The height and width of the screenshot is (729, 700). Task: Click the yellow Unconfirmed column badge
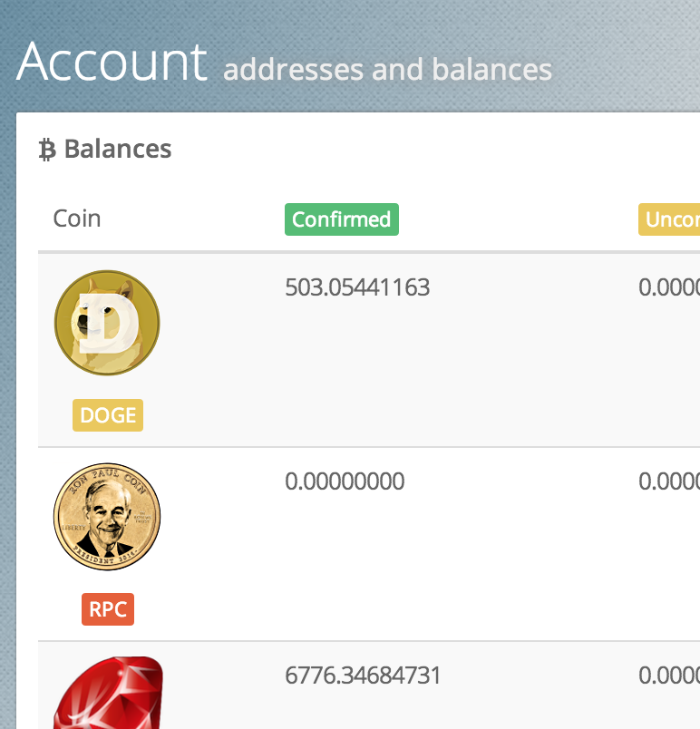click(x=669, y=219)
